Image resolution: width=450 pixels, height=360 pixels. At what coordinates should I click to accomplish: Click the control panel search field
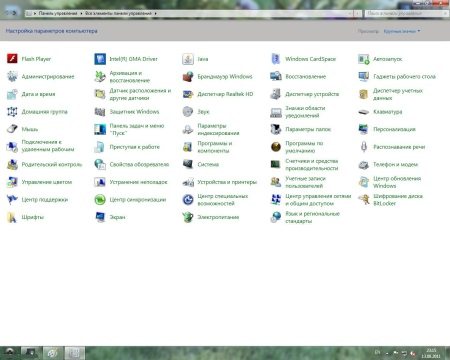406,13
